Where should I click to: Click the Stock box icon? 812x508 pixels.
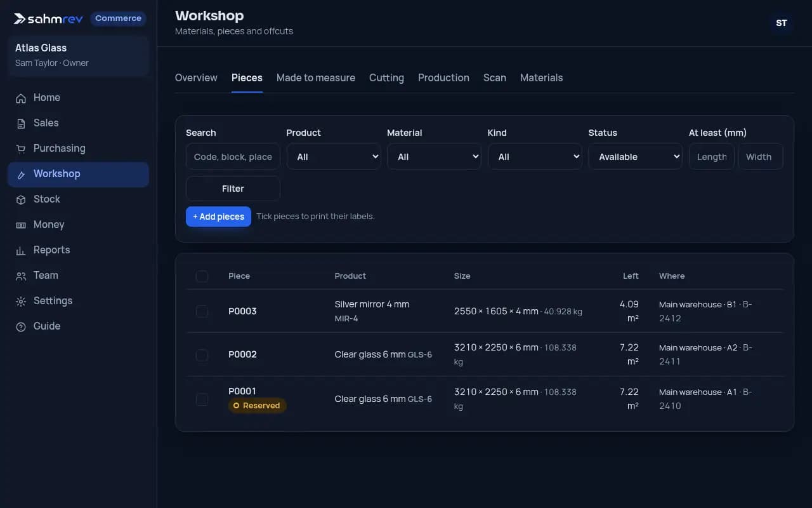click(x=21, y=199)
